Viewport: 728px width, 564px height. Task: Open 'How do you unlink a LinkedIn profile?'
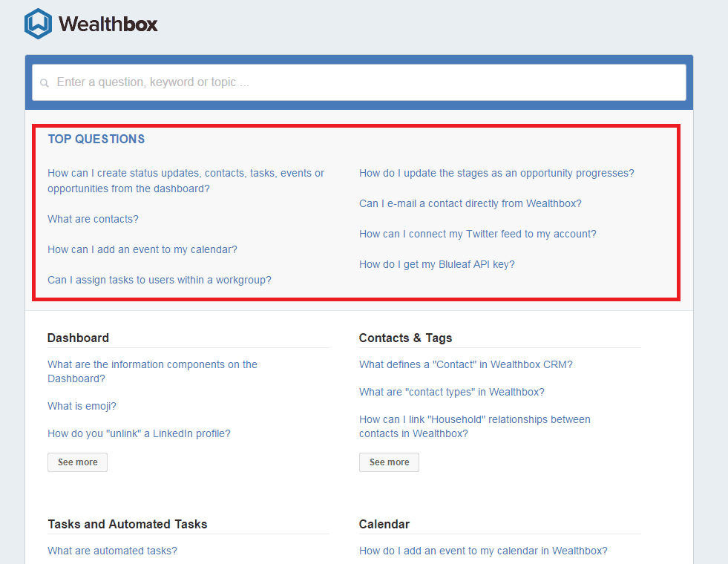click(139, 433)
